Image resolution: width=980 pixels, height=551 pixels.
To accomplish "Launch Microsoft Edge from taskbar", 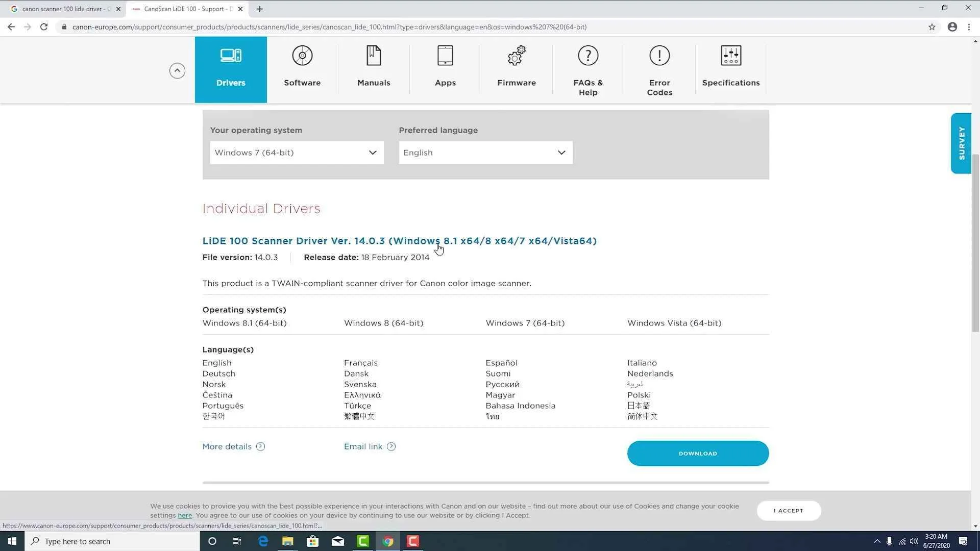I will click(263, 541).
